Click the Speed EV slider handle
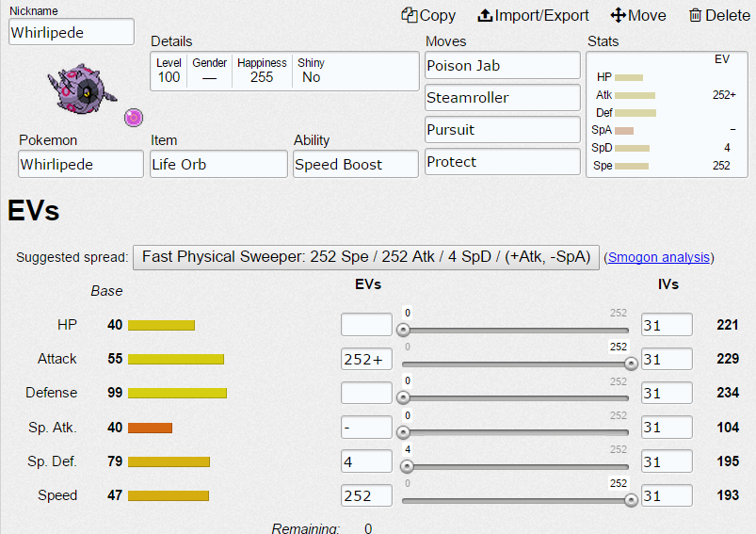 click(631, 501)
